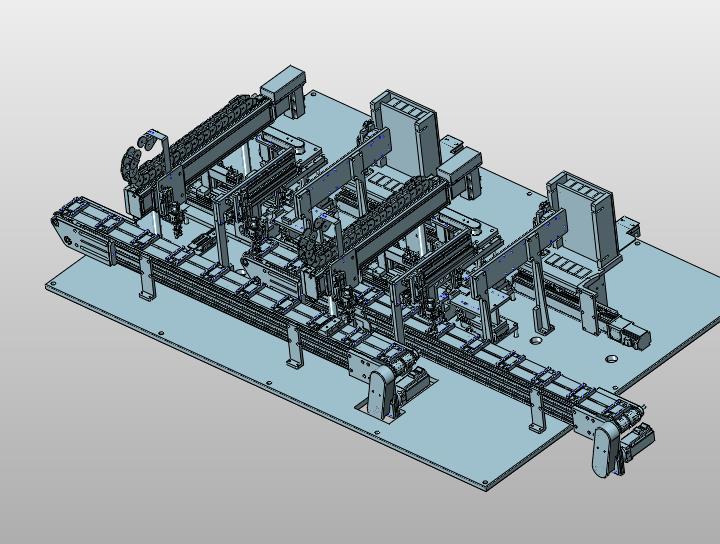
Task: Pick the motor at the middle conveyor end
Action: [x=413, y=382]
